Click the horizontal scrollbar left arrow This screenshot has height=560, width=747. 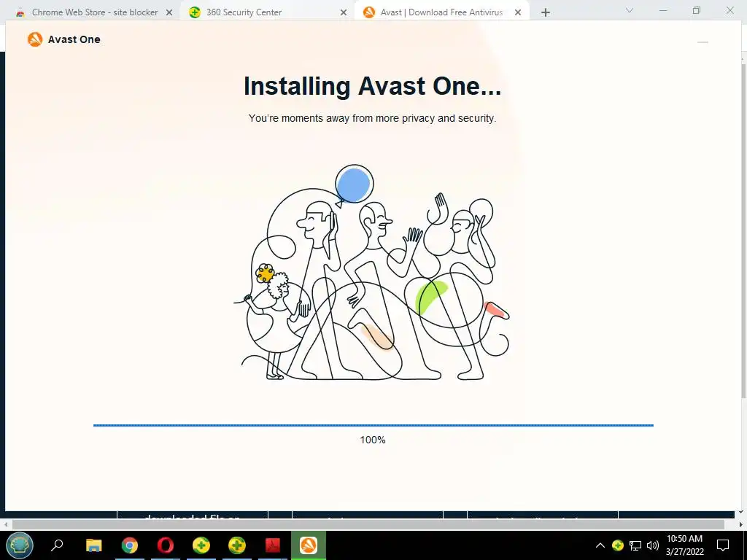(6, 525)
